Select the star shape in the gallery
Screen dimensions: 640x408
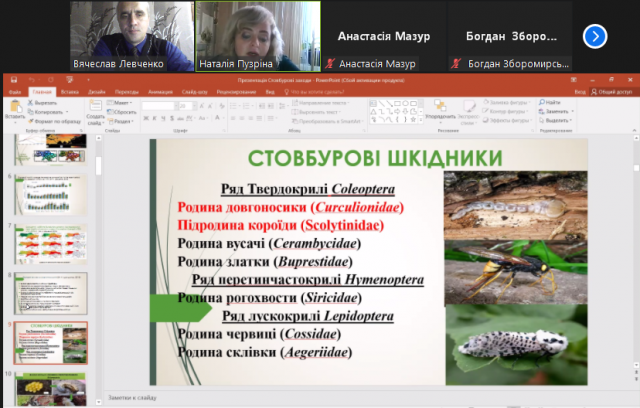coord(413,120)
